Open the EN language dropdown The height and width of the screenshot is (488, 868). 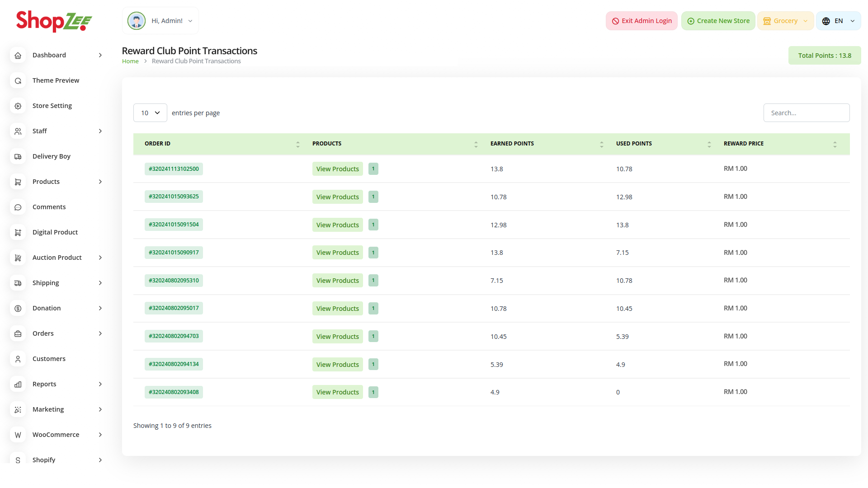point(838,21)
